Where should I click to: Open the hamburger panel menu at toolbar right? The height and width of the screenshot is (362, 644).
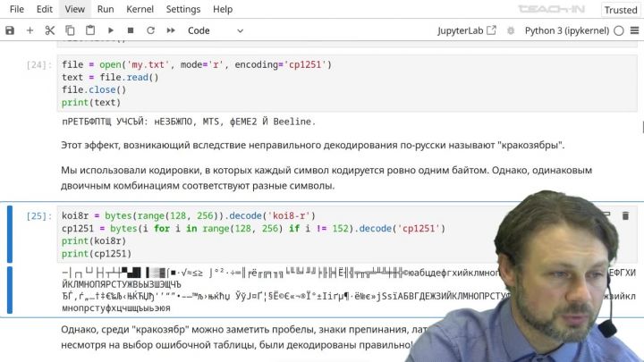pyautogui.click(x=633, y=30)
